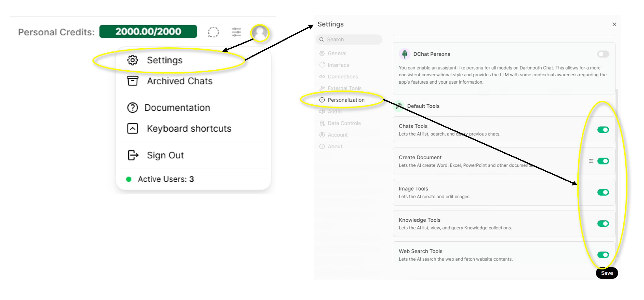Viewport: 644px width, 300px height.
Task: Click the 'Create Document' heading text
Action: [x=420, y=157]
